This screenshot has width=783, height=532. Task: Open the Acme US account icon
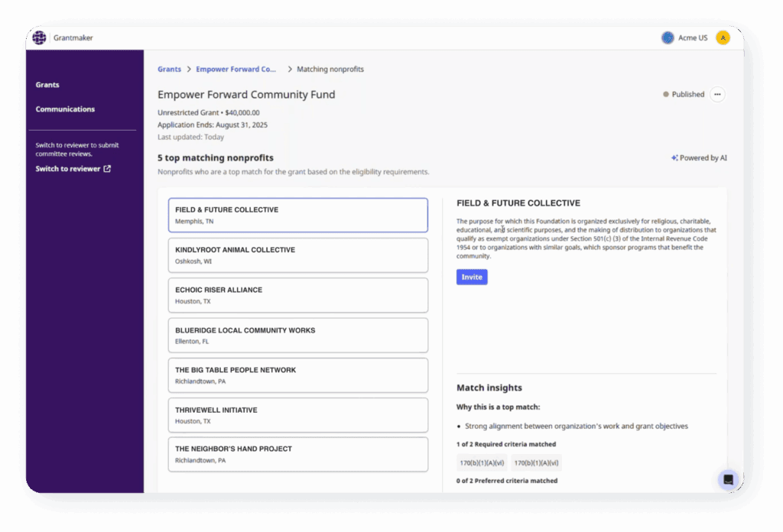(667, 37)
